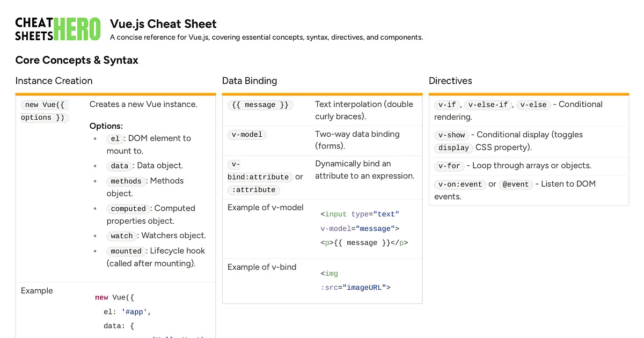Select the @event shorthand tag
The height and width of the screenshot is (338, 644).
(x=515, y=185)
